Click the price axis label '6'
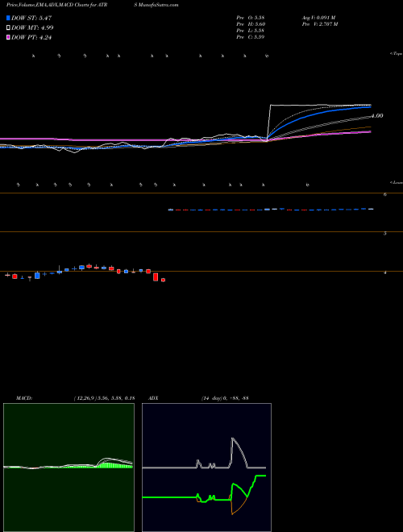 385,194
